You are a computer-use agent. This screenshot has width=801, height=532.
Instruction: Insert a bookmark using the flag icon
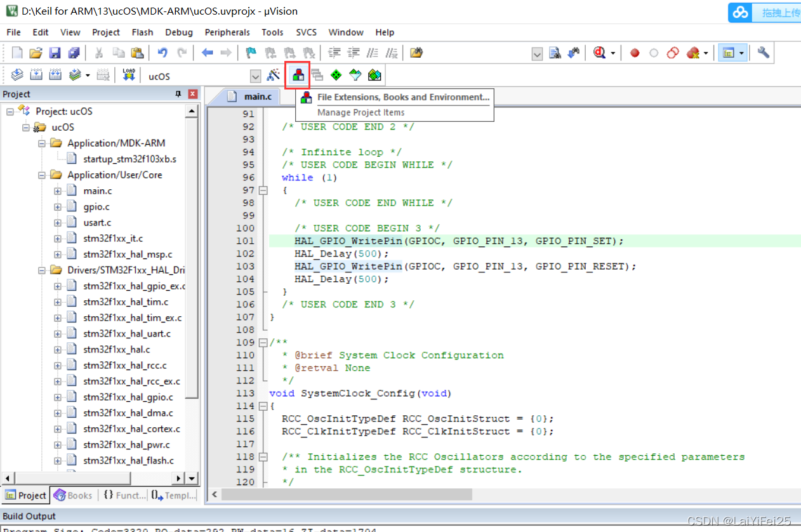point(251,53)
